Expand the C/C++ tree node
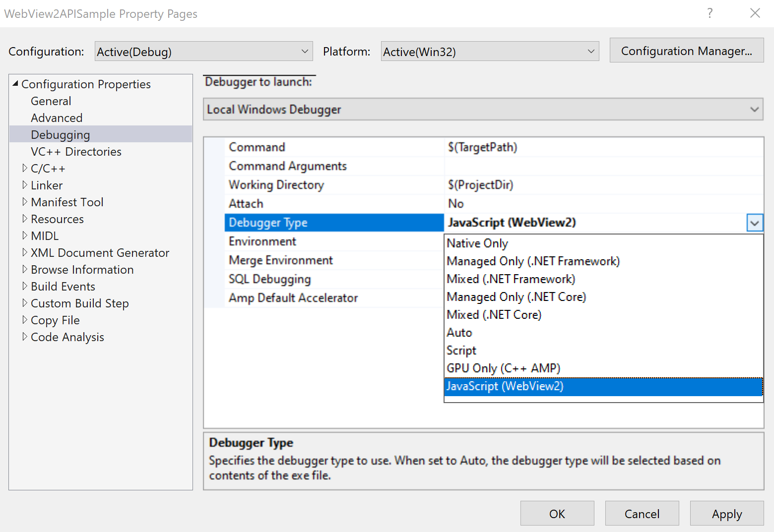774x532 pixels. click(x=26, y=168)
